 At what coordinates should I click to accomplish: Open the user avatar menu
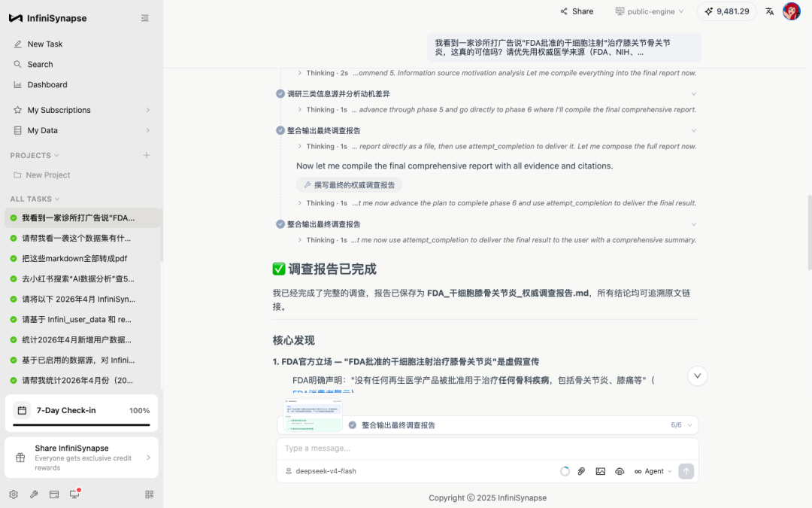coord(791,11)
